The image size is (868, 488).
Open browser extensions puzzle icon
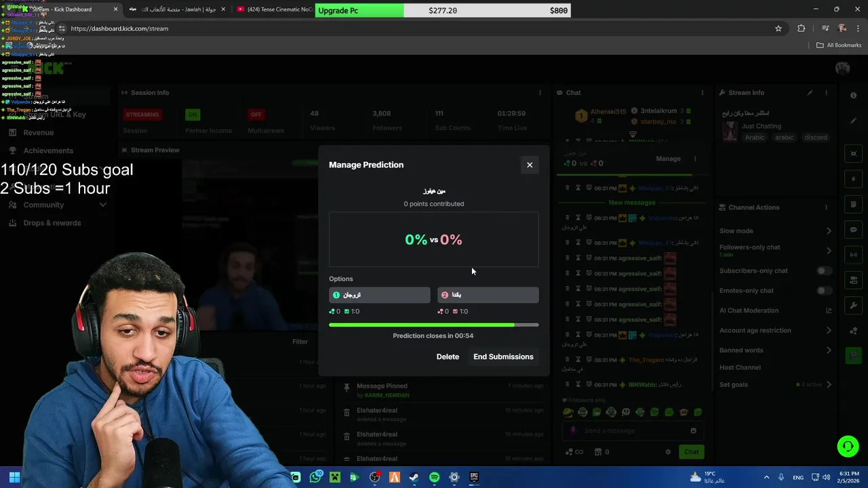click(x=802, y=28)
